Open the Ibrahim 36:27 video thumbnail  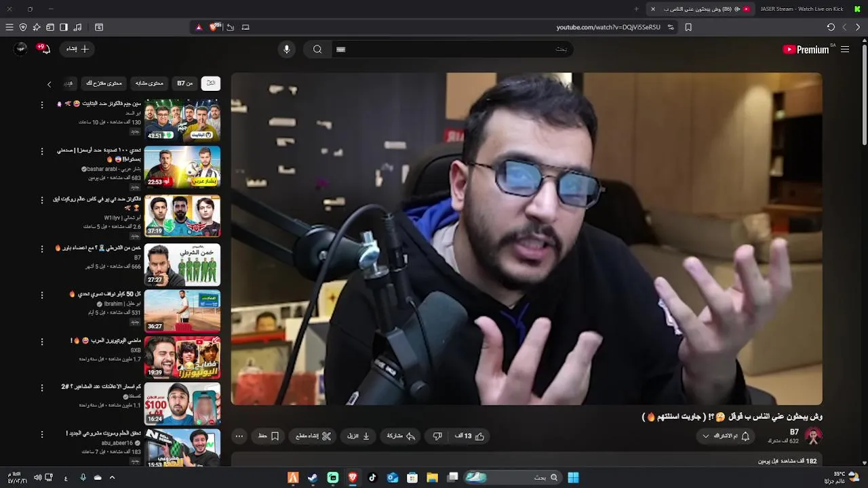tap(182, 311)
